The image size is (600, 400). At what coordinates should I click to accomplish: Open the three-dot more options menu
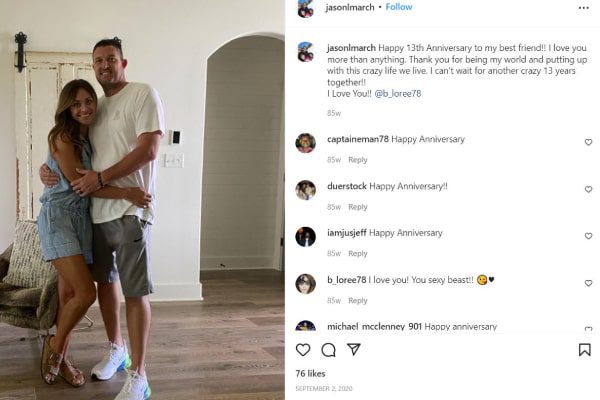(584, 8)
